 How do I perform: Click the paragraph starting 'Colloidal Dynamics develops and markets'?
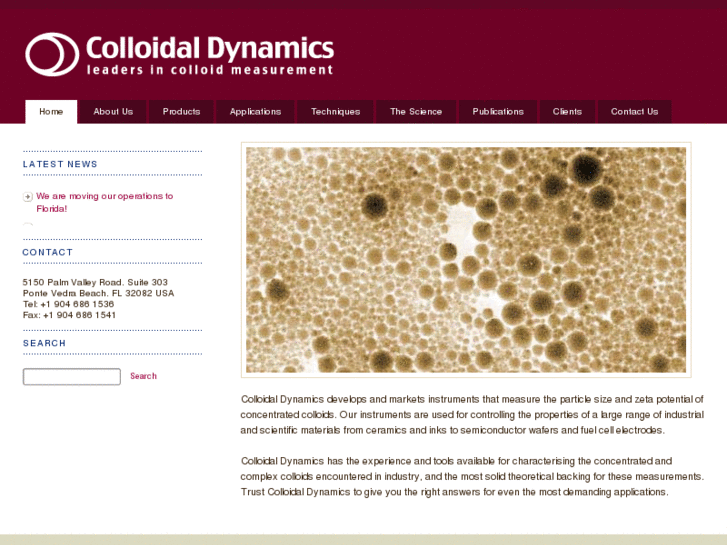click(x=472, y=415)
